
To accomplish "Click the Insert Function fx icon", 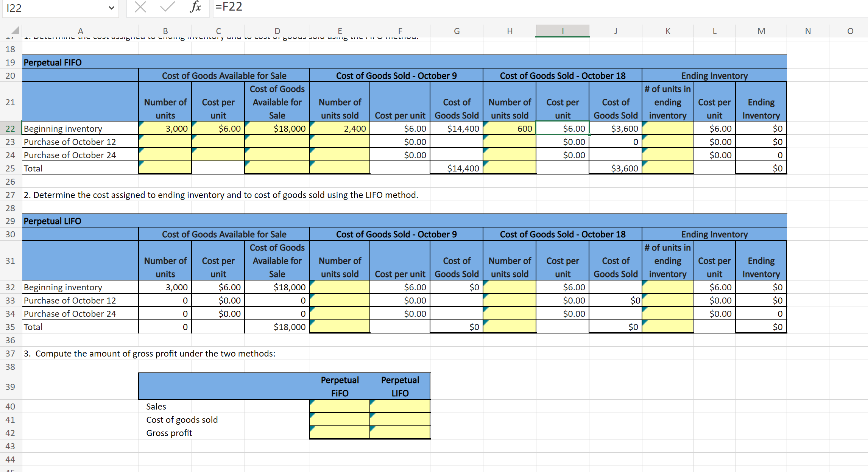I will click(x=195, y=7).
